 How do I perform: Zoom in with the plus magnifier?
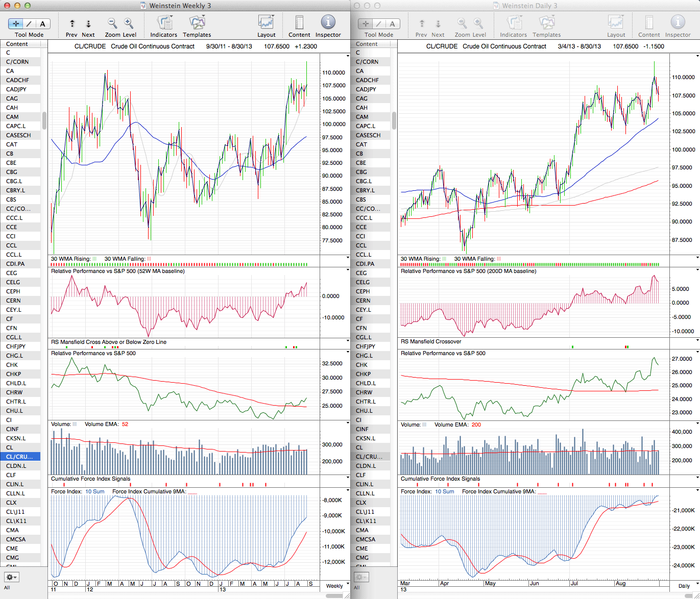(129, 23)
